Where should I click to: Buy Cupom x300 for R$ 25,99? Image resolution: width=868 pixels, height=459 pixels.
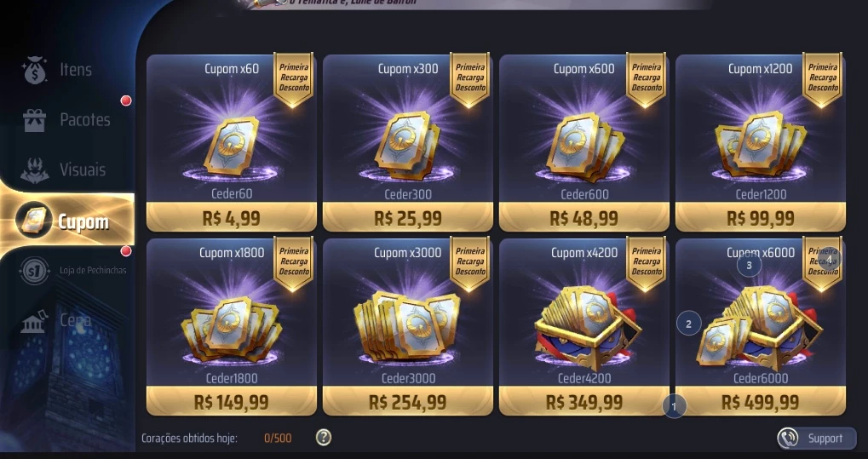[408, 218]
